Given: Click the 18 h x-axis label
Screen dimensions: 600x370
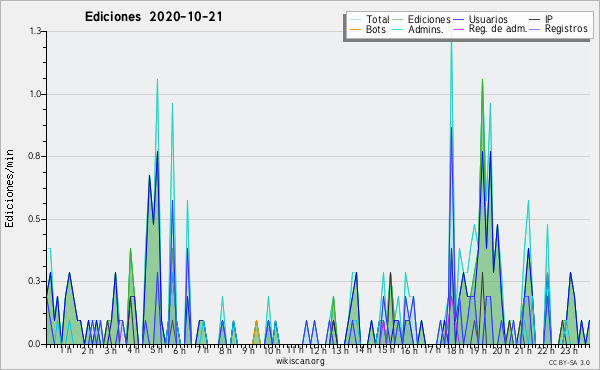Looking at the screenshot, I should pos(455,350).
